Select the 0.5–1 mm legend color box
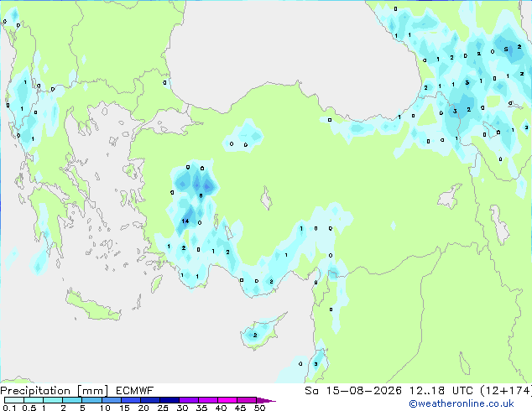Screen dimensions: 532x411 pos(34,400)
